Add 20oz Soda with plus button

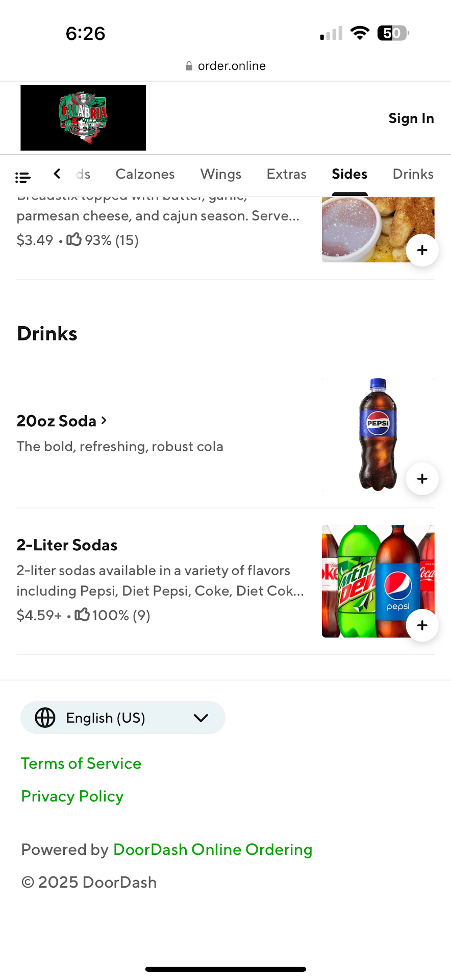click(422, 479)
